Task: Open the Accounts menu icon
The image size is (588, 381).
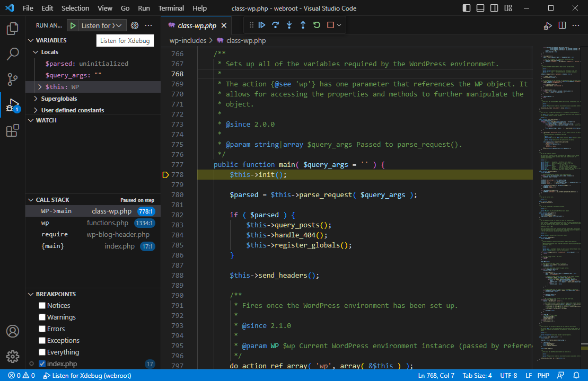Action: pos(12,331)
